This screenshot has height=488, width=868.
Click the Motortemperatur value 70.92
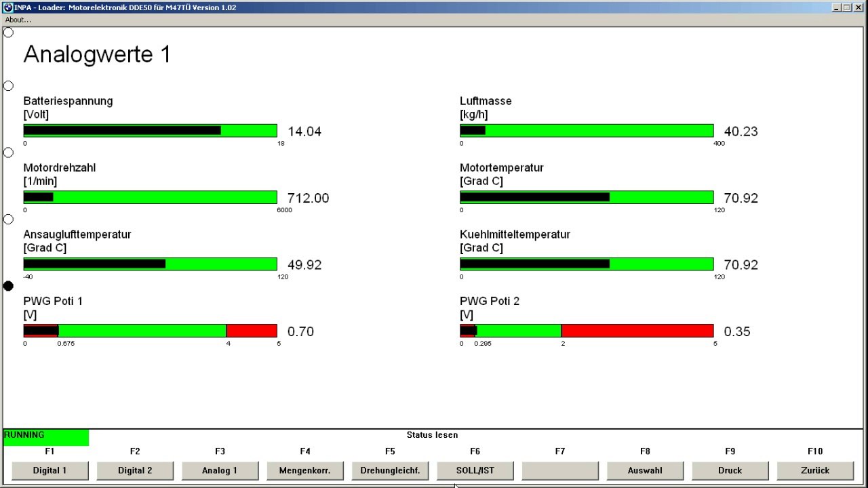(741, 198)
